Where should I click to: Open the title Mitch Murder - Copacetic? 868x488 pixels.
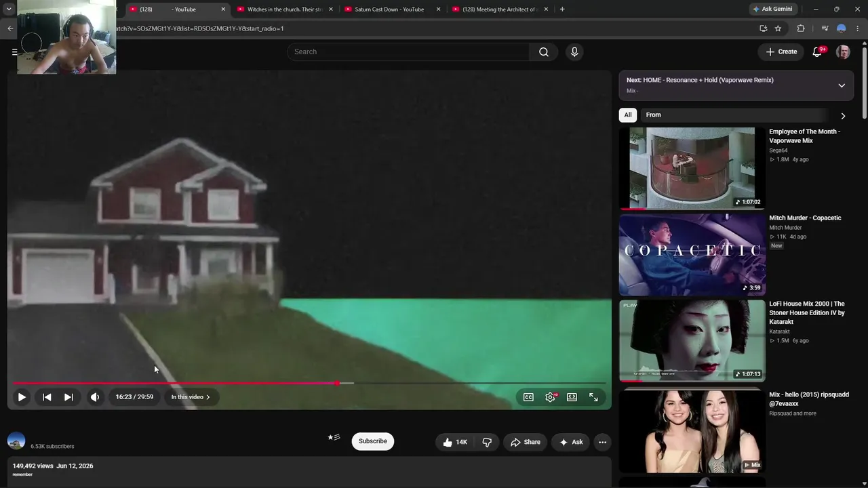pos(805,218)
